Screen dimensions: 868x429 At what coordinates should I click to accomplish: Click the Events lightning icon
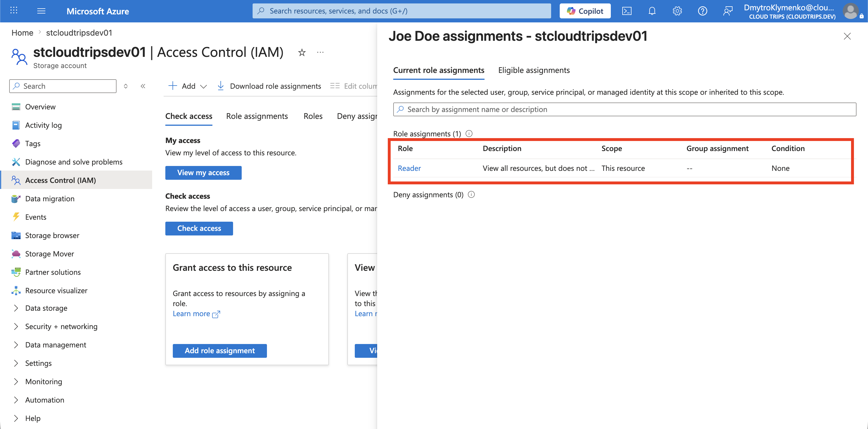[x=16, y=217]
